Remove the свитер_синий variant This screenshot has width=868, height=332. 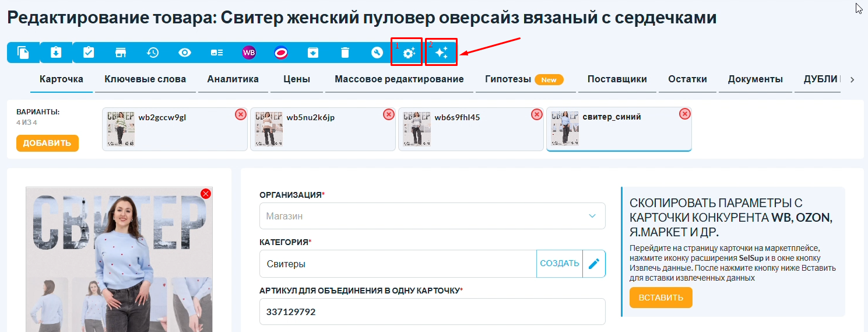click(685, 114)
